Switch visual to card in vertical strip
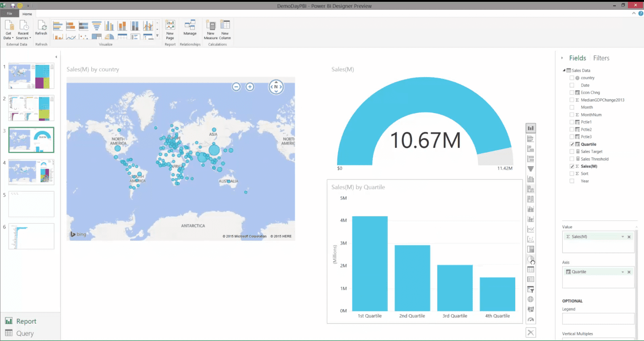This screenshot has height=341, width=644. 530,279
